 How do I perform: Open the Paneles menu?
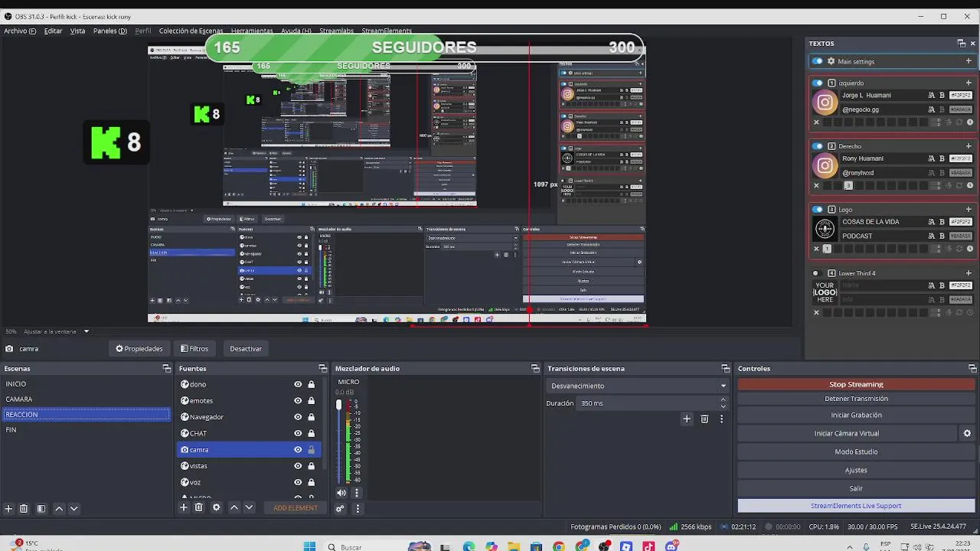110,31
